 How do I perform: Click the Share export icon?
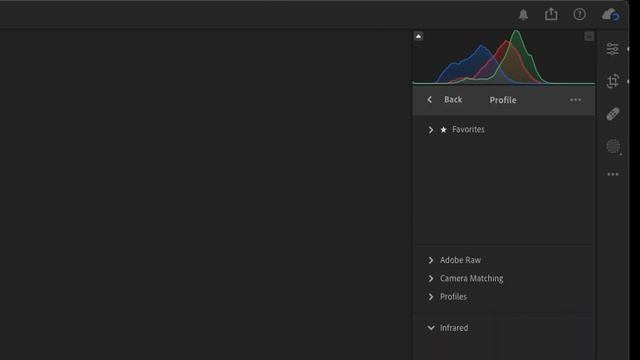coord(551,14)
